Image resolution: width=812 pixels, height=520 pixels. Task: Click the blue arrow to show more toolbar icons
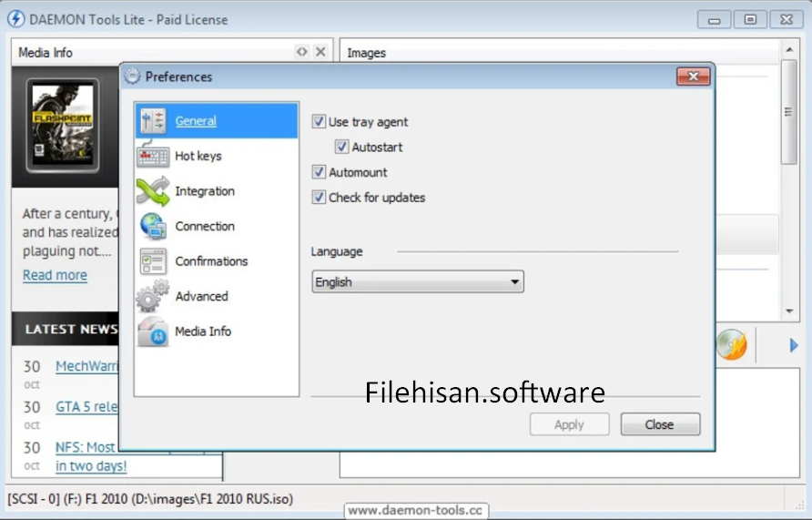(794, 345)
